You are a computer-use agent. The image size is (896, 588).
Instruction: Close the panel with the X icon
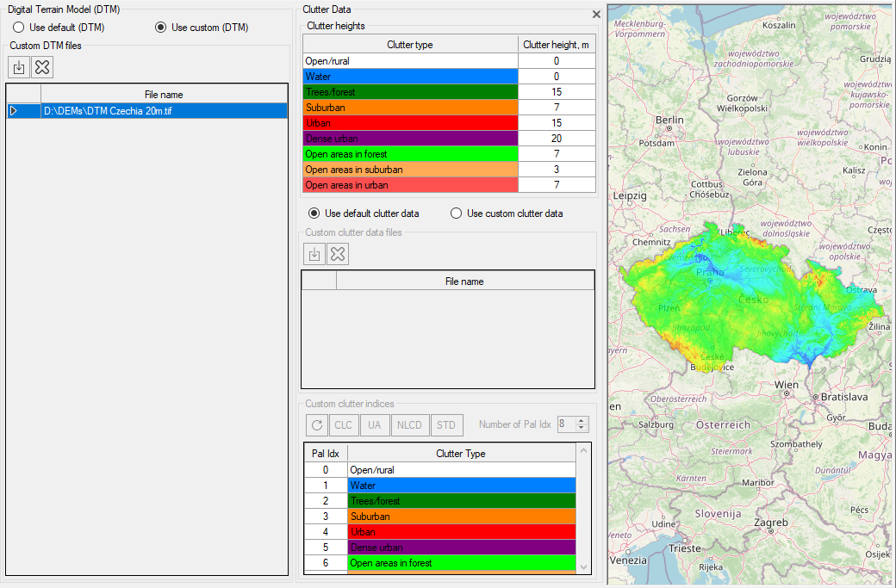(x=596, y=15)
